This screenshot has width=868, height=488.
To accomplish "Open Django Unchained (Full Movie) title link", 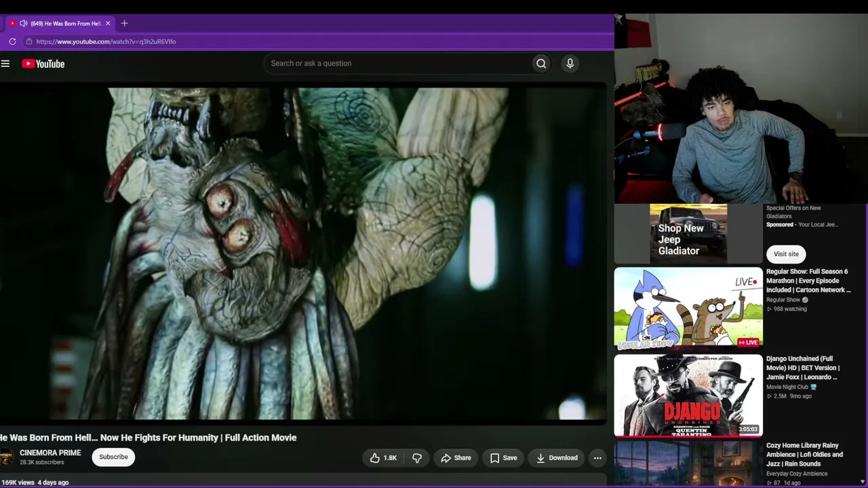I will (803, 368).
